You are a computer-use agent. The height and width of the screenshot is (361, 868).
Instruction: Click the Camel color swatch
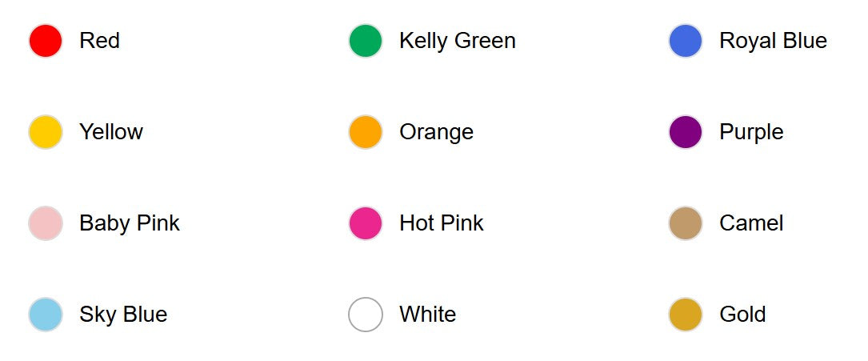pyautogui.click(x=686, y=223)
